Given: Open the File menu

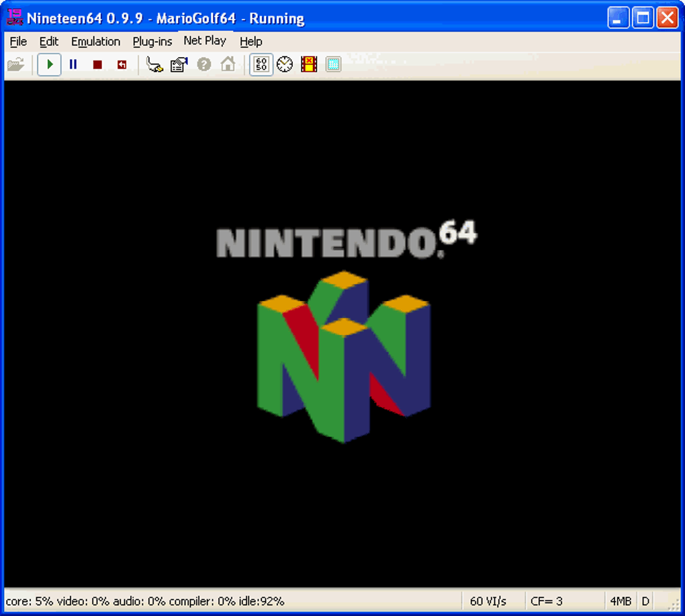Looking at the screenshot, I should (18, 42).
